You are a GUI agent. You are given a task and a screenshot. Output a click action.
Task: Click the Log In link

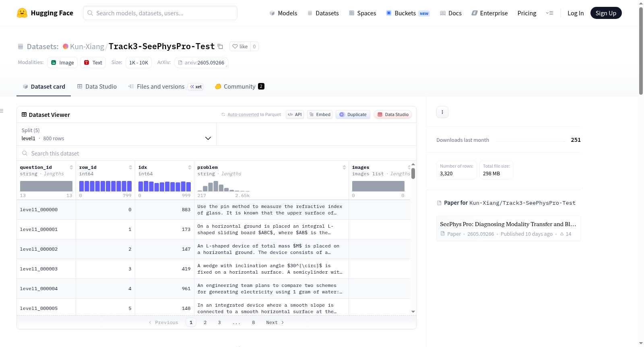[576, 13]
